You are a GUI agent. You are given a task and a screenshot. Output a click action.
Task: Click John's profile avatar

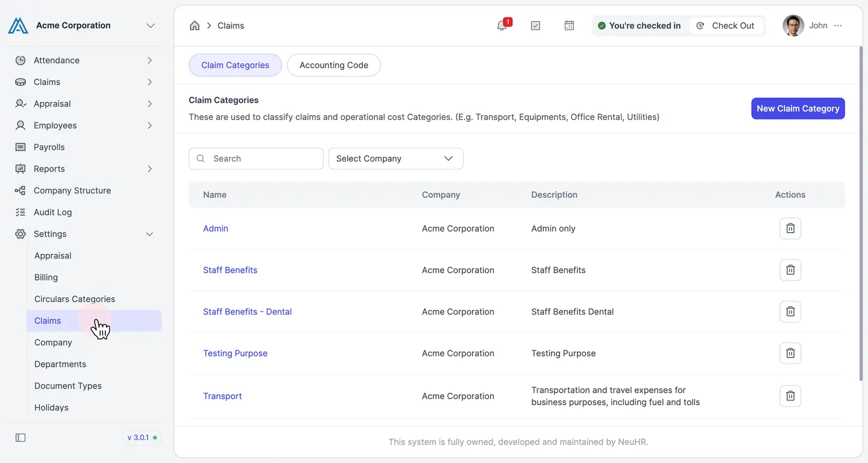pos(793,25)
